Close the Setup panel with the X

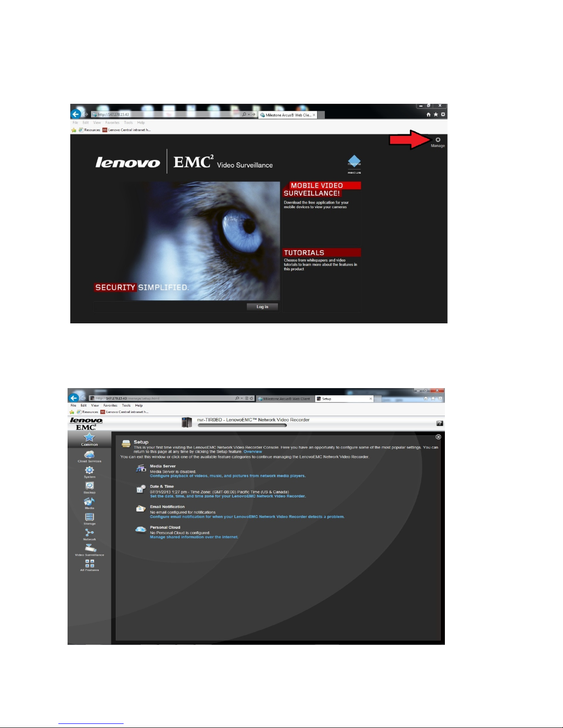438,437
